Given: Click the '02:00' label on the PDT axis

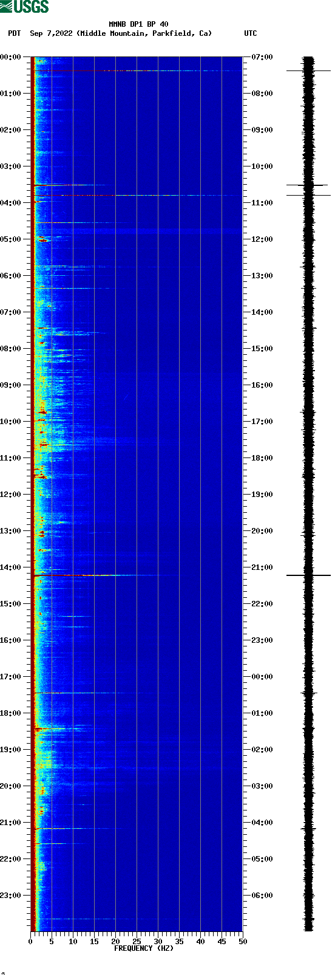Looking at the screenshot, I should coord(10,130).
